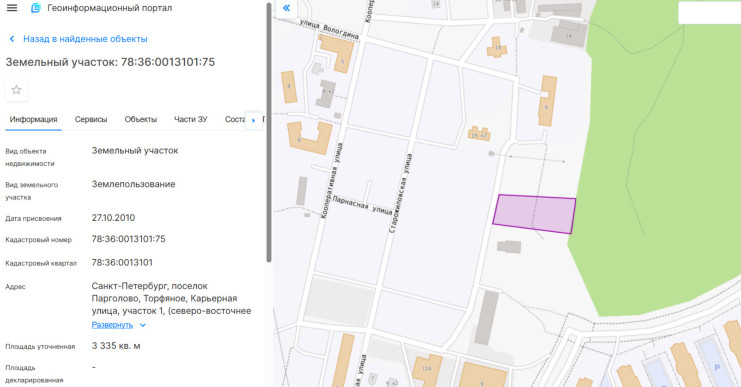Add the land plot to favorites star

click(16, 90)
